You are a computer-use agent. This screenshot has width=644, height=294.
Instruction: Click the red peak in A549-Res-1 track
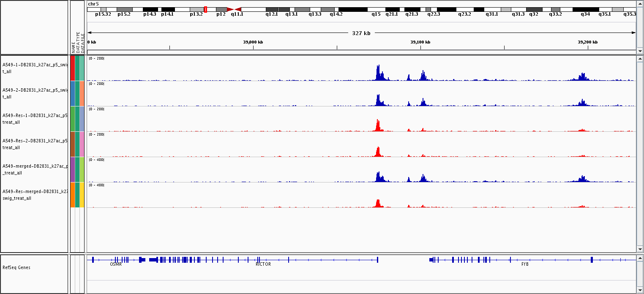point(377,125)
